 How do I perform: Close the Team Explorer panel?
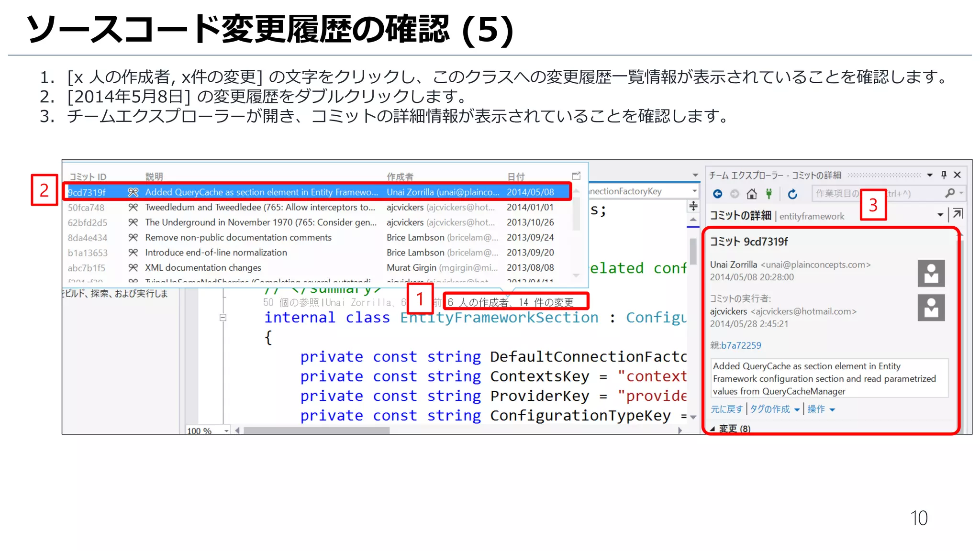click(958, 175)
